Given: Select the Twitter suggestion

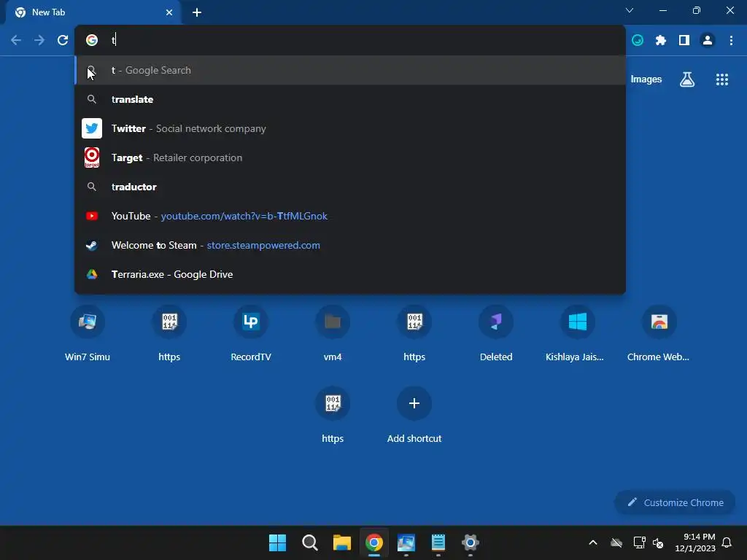Looking at the screenshot, I should point(350,128).
